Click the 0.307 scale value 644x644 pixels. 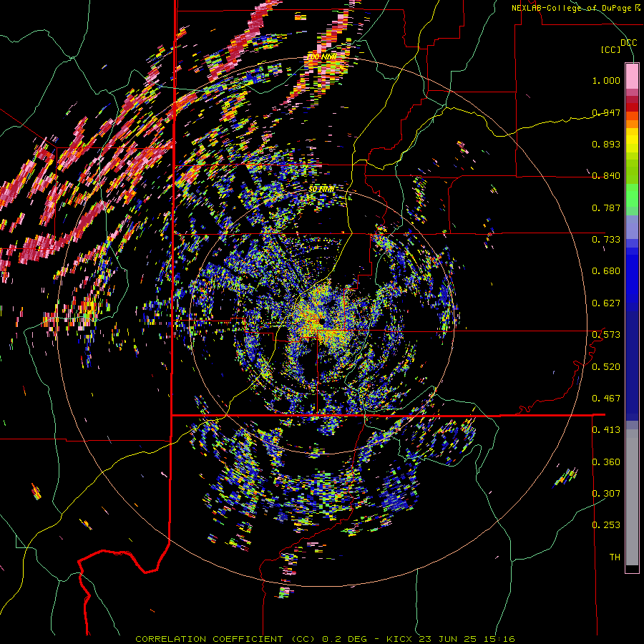coord(606,493)
